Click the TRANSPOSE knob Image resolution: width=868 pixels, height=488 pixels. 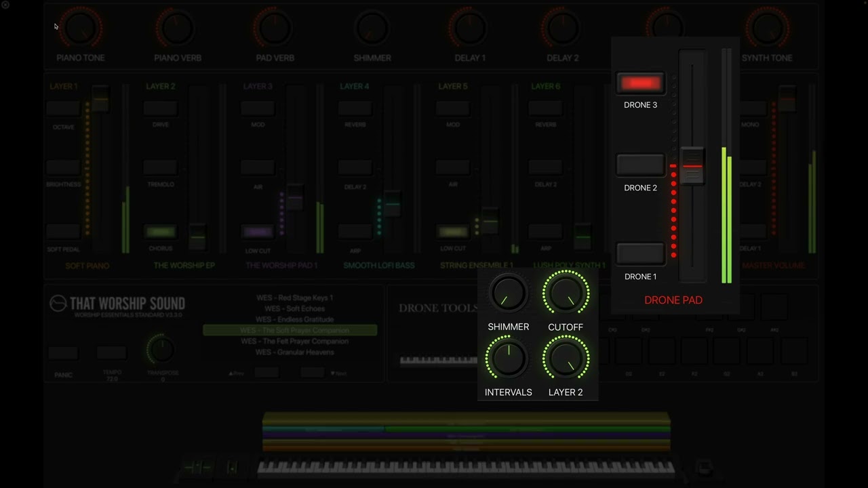pyautogui.click(x=161, y=350)
